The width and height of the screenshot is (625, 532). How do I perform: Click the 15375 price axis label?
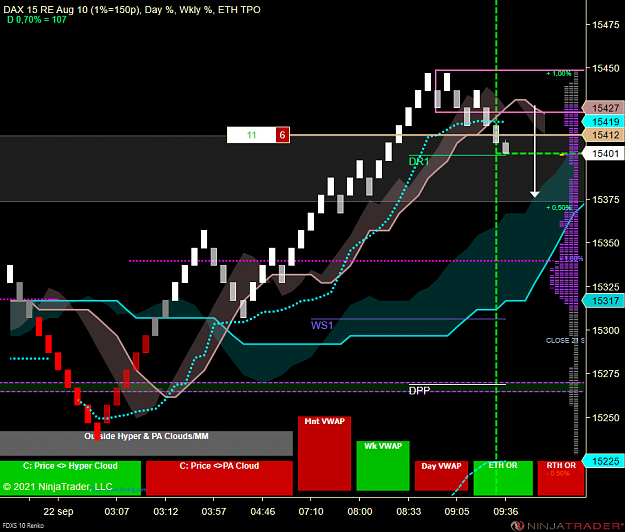pyautogui.click(x=606, y=199)
